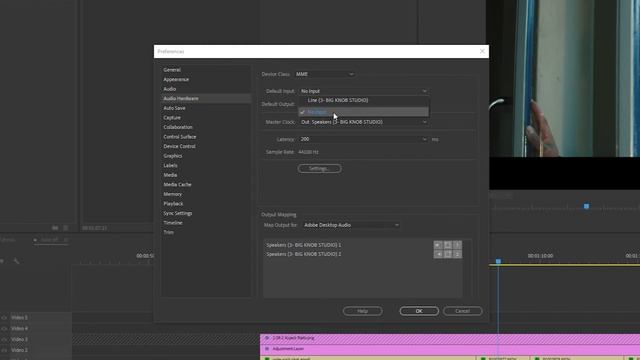Toggle visibility eye for Video 5 track
The image size is (640, 360).
click(x=4, y=318)
